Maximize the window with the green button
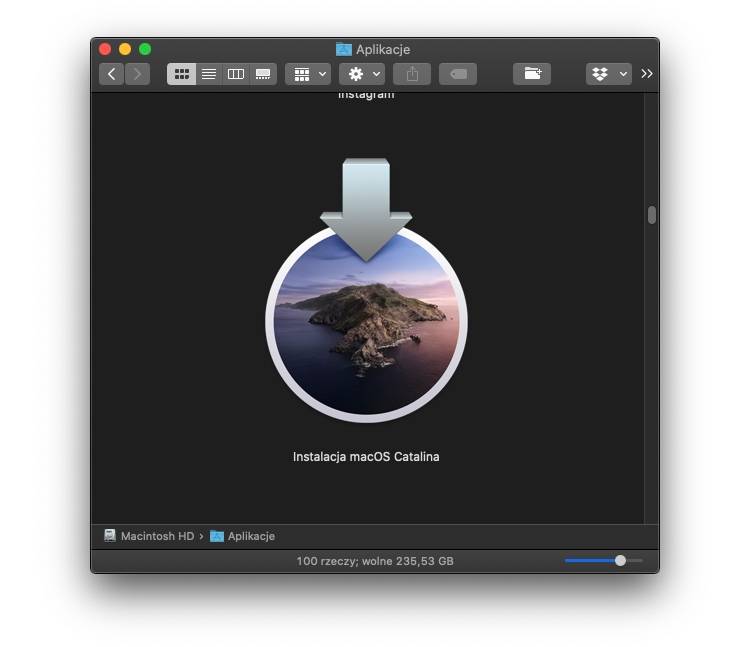750x647 pixels. point(145,49)
